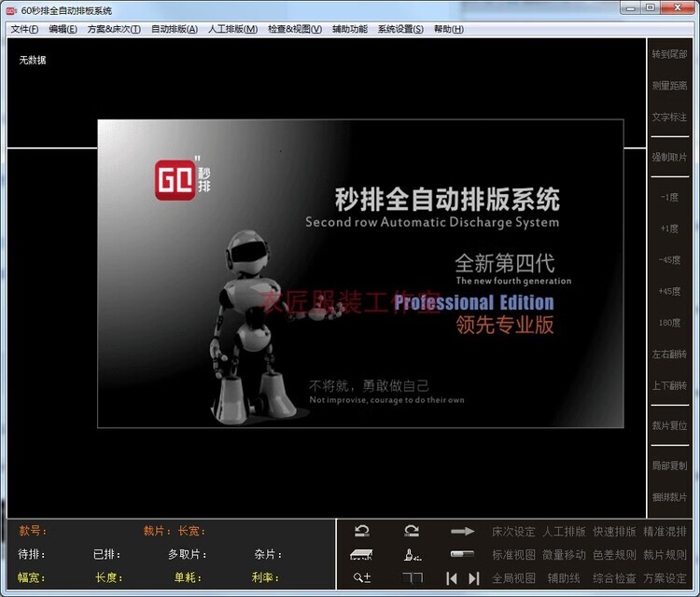Jump to last with skip-forward icon
700x597 pixels.
point(473,578)
